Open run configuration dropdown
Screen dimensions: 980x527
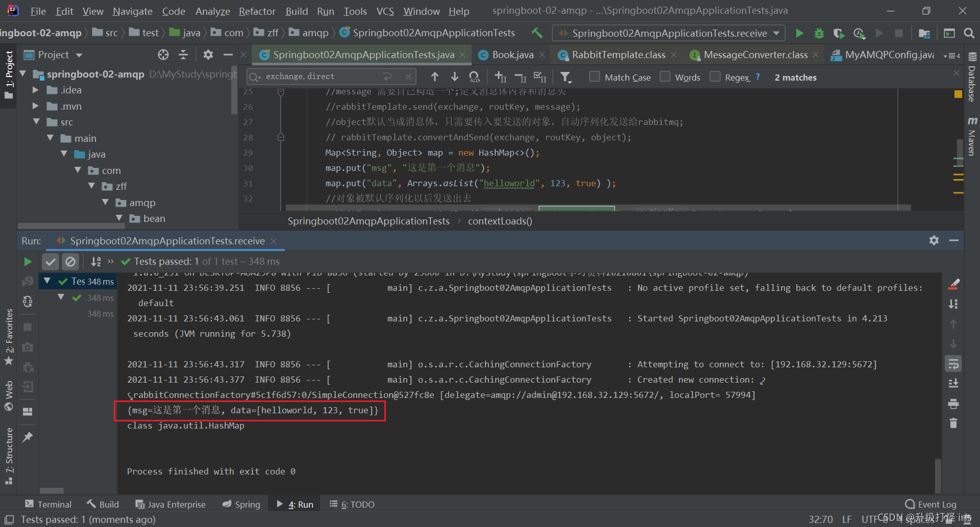tap(776, 33)
